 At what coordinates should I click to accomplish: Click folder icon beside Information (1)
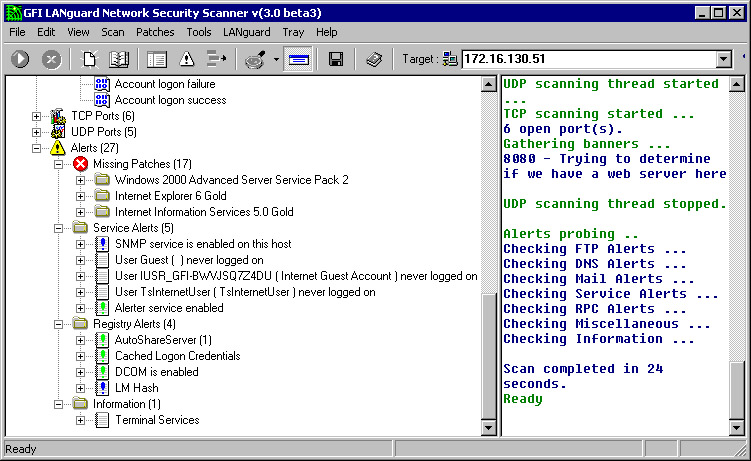(80, 404)
